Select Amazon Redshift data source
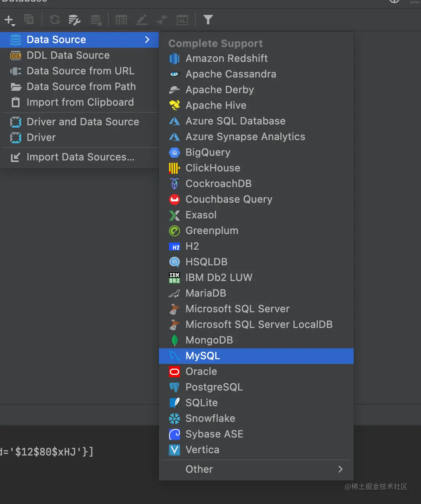The height and width of the screenshot is (504, 421). [256, 58]
